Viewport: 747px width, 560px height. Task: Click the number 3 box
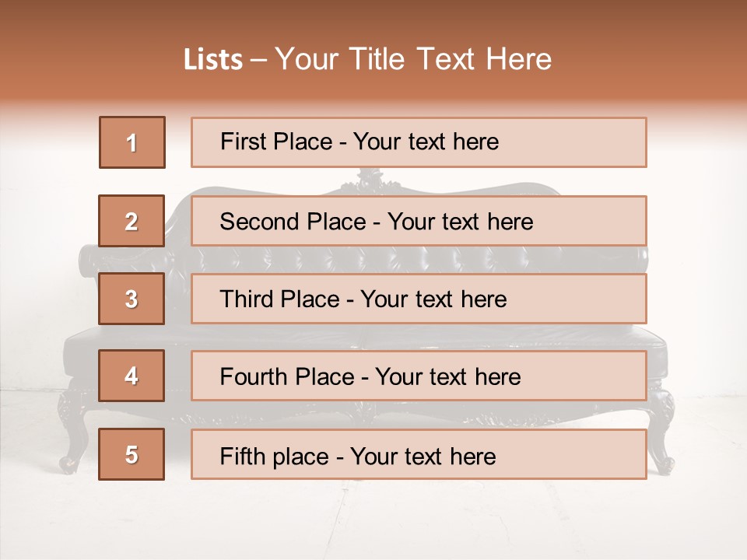click(132, 299)
